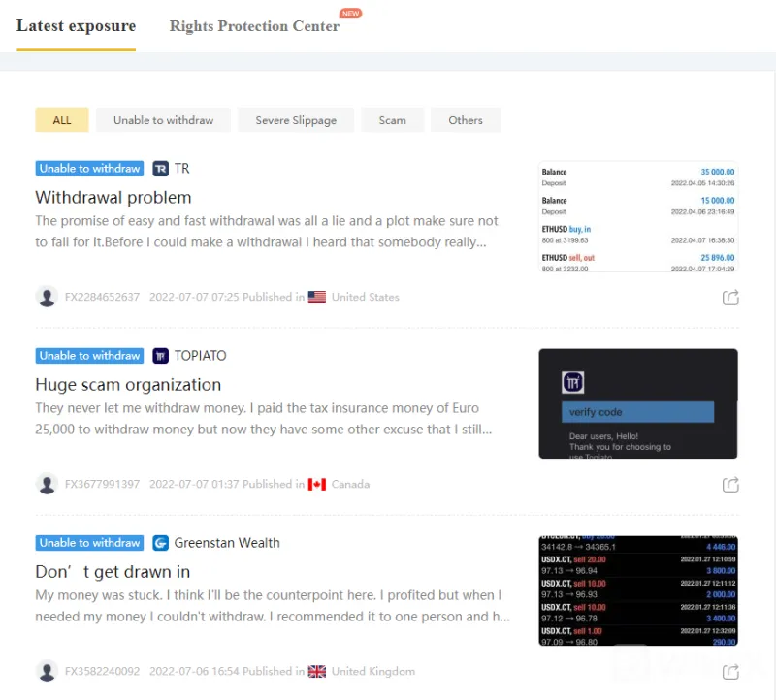776x700 pixels.
Task: Open the Huge scam organization post
Action: (128, 384)
